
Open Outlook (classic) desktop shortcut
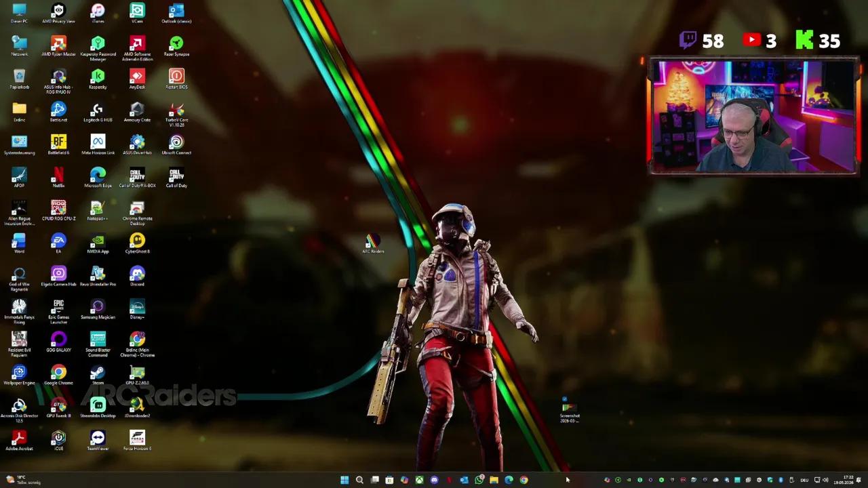pos(176,14)
